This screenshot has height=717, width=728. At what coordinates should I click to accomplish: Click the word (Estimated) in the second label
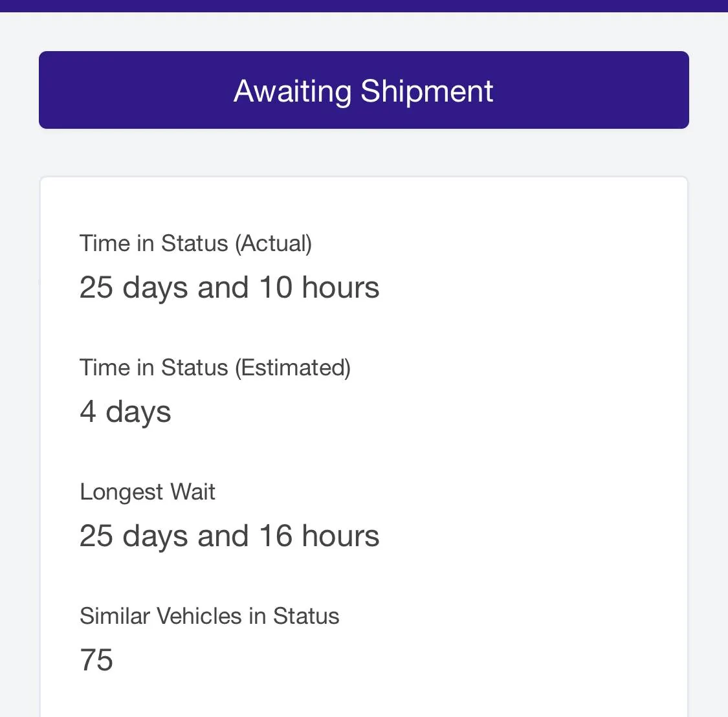[292, 368]
